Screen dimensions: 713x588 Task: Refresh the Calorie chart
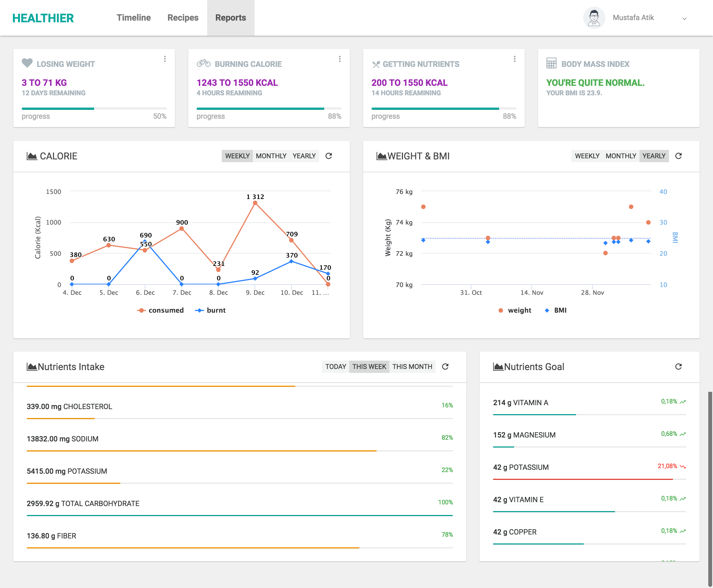tap(328, 156)
